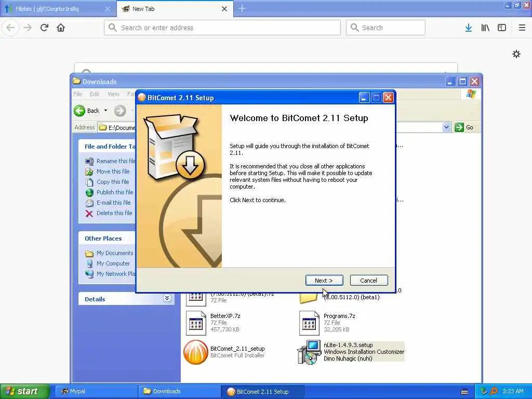Click Delete this file
The width and height of the screenshot is (532, 399).
pyautogui.click(x=114, y=213)
